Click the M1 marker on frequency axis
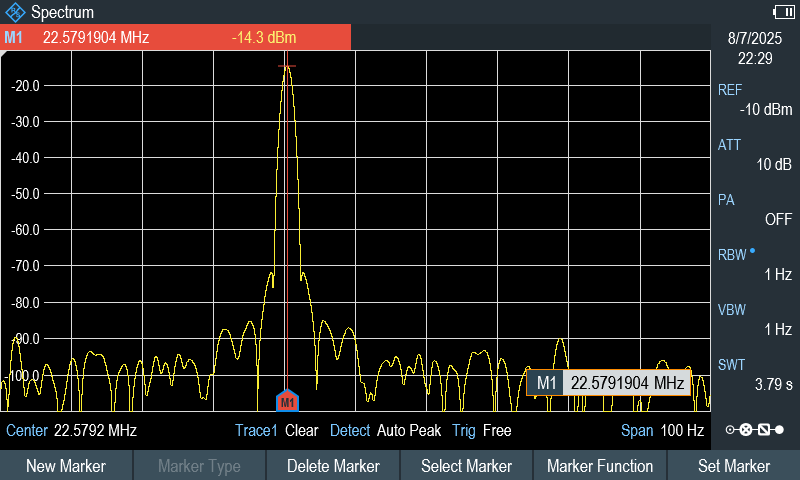This screenshot has height=480, width=800. tap(287, 401)
